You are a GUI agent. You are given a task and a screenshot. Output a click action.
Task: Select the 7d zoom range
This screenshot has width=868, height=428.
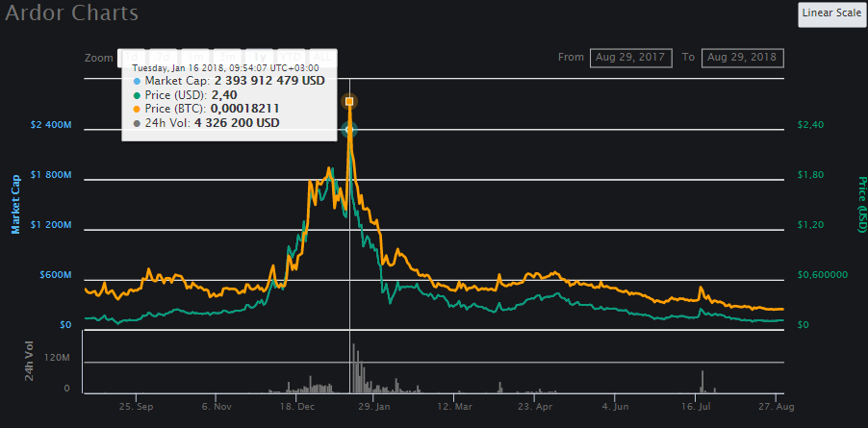(163, 57)
